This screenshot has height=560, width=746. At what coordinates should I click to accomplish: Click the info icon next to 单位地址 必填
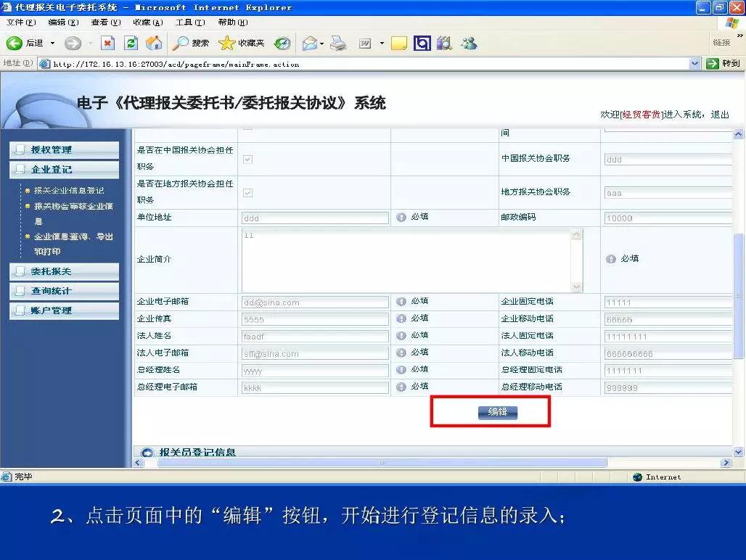coord(401,217)
